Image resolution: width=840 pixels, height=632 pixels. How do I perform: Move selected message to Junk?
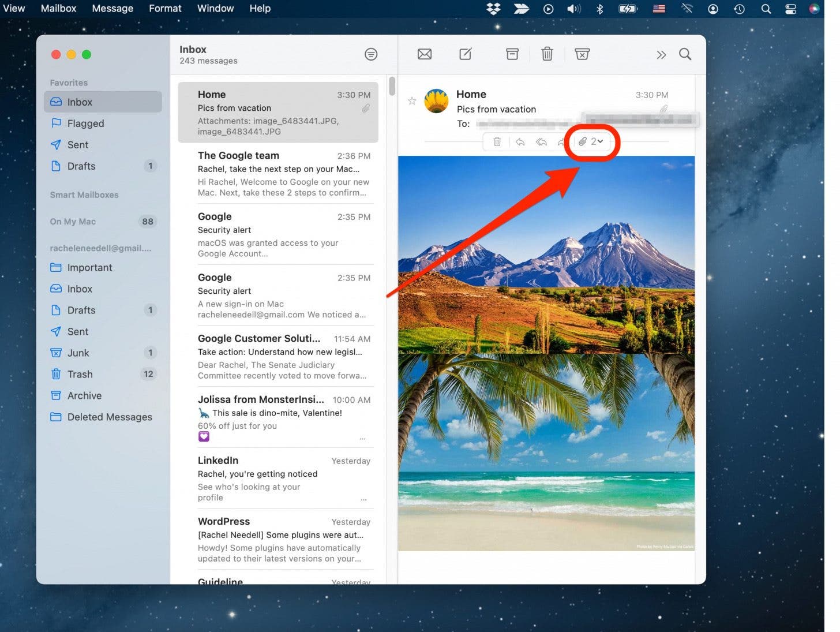click(x=582, y=54)
